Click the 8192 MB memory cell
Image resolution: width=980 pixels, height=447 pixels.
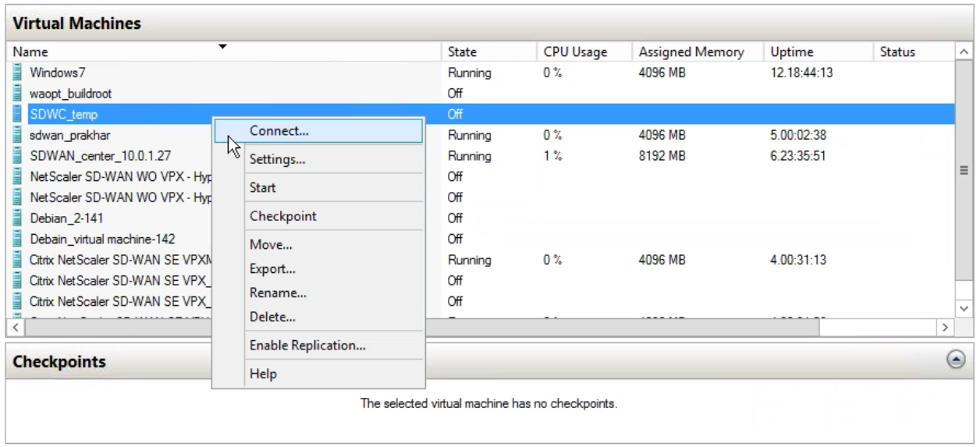pos(662,156)
